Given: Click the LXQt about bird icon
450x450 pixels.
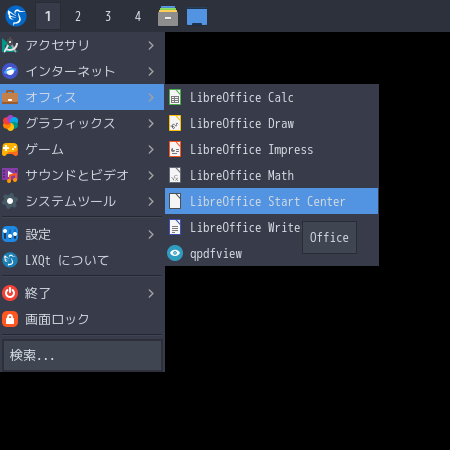Looking at the screenshot, I should point(10,260).
